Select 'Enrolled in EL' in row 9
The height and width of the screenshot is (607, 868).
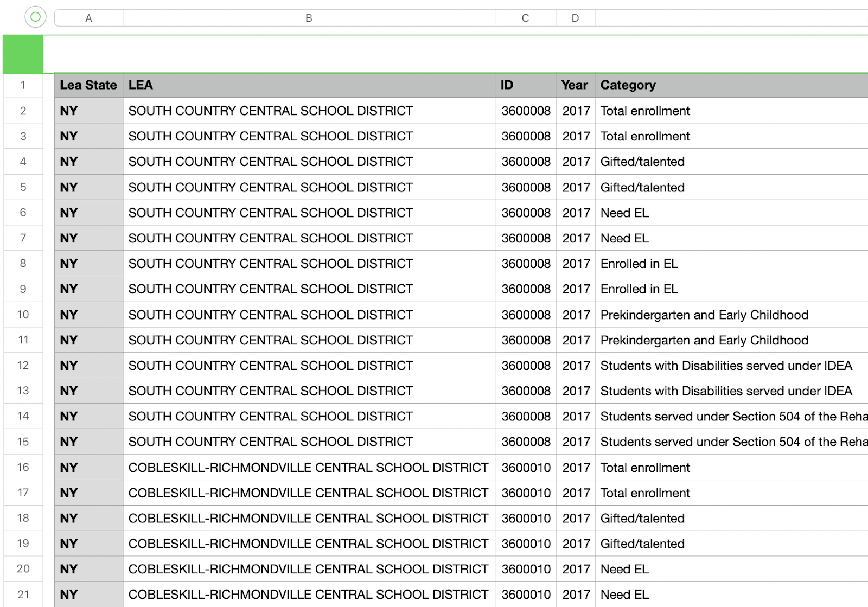click(731, 289)
